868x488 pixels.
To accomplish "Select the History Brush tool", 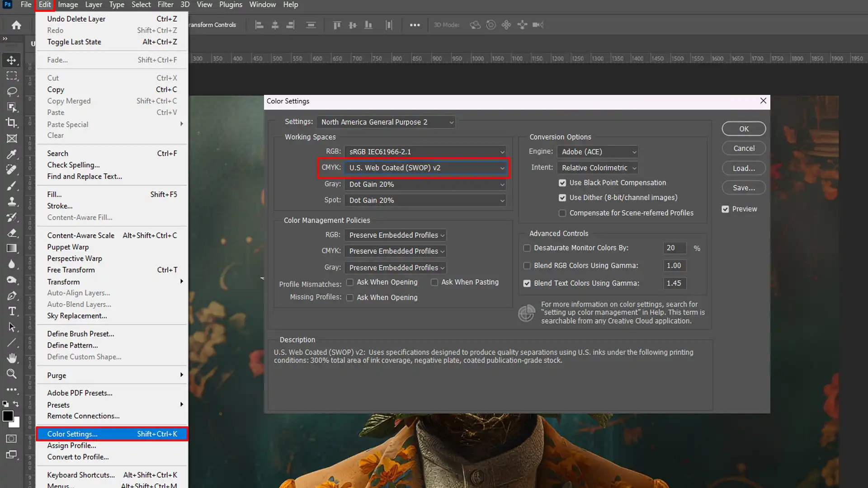I will (12, 217).
